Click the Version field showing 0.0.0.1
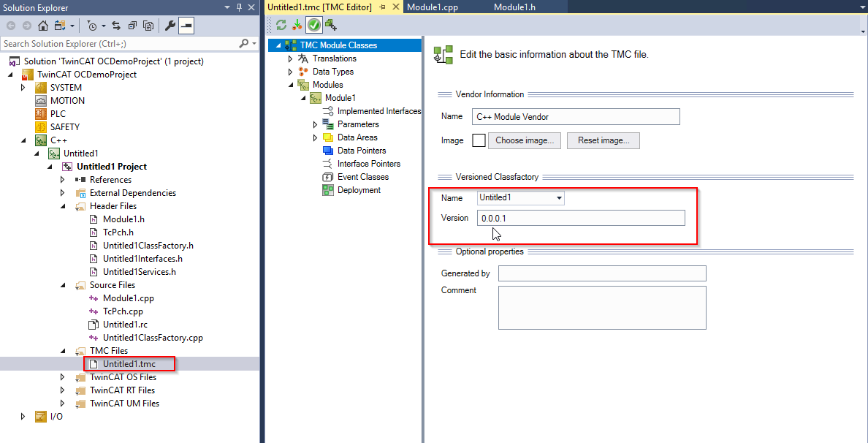This screenshot has height=443, width=868. click(x=582, y=218)
